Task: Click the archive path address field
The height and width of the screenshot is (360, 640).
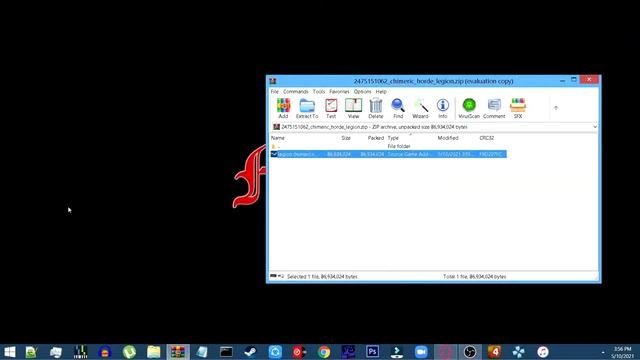Action: pyautogui.click(x=432, y=127)
